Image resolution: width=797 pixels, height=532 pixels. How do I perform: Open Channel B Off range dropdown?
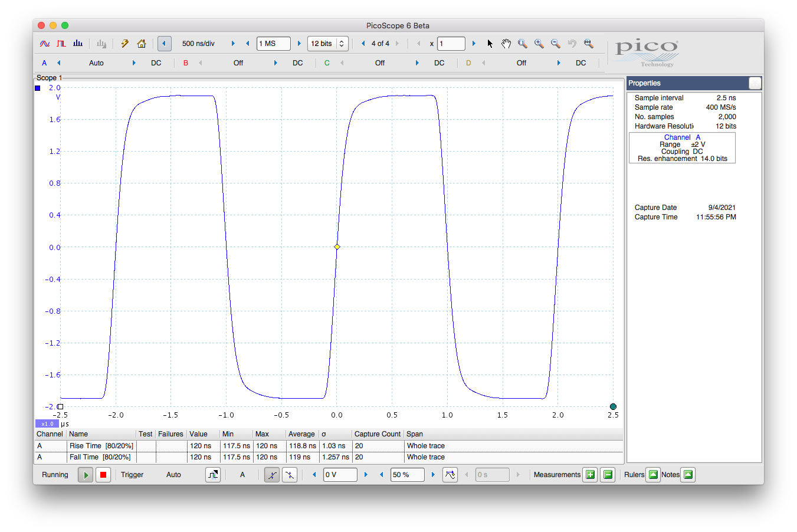238,63
